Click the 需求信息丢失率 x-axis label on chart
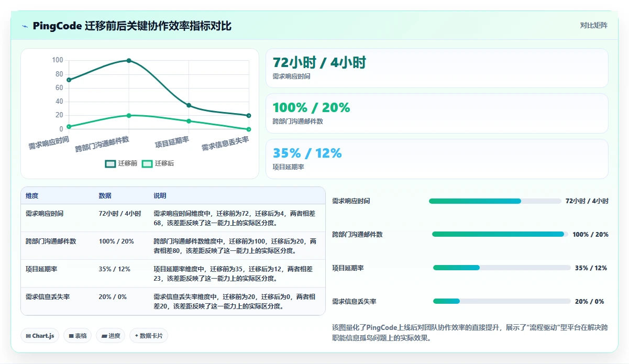This screenshot has width=629, height=364. [225, 144]
